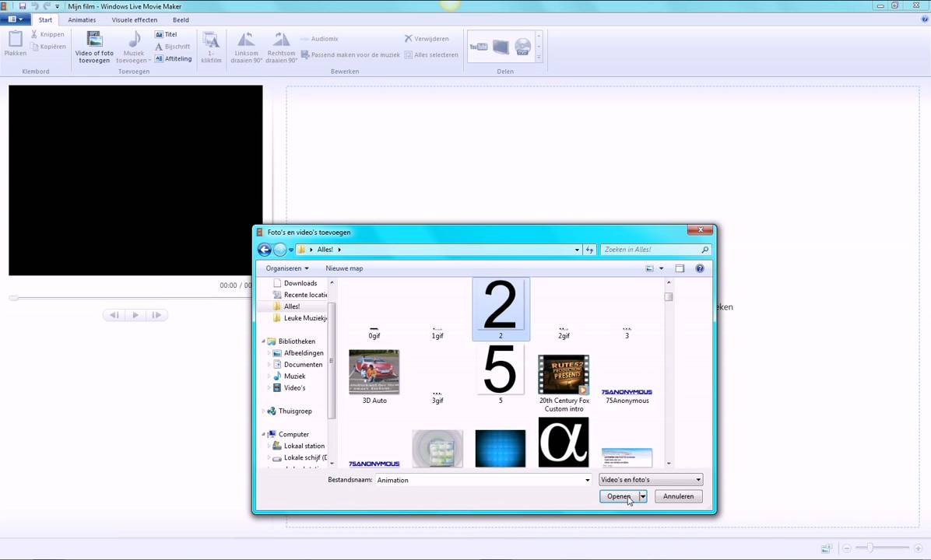Open the address bar history dropdown
The width and height of the screenshot is (931, 560).
(577, 250)
